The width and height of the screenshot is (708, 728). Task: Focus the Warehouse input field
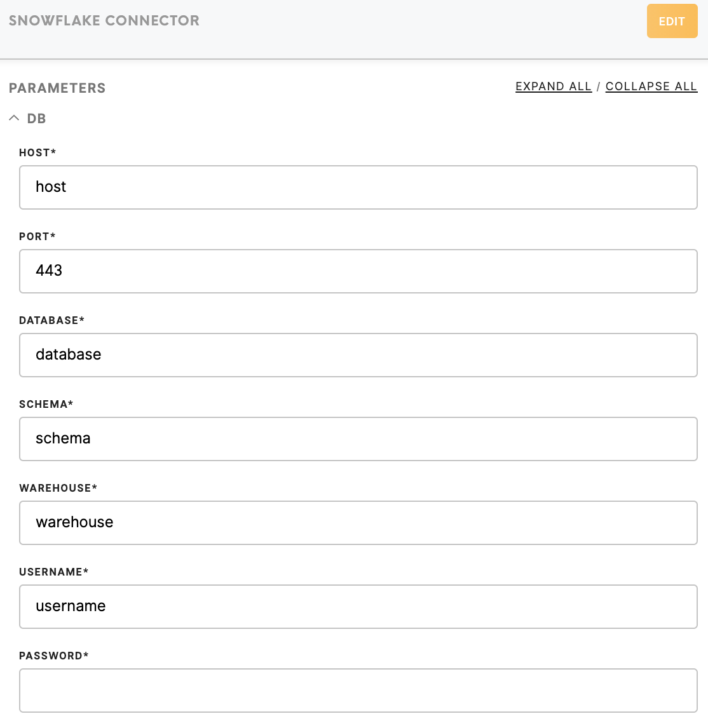[x=358, y=522]
